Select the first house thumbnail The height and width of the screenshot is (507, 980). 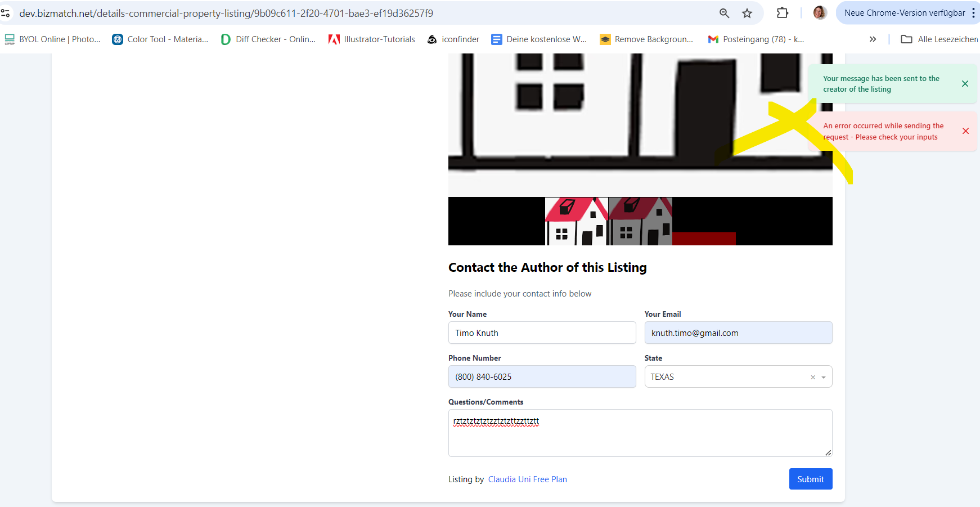click(577, 221)
